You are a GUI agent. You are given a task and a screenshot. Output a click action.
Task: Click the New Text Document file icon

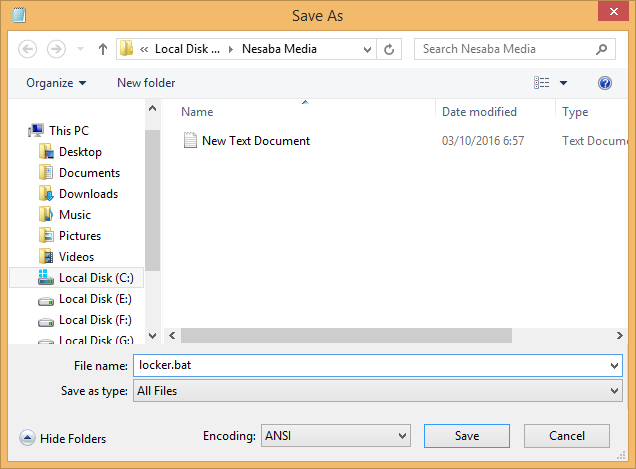190,140
